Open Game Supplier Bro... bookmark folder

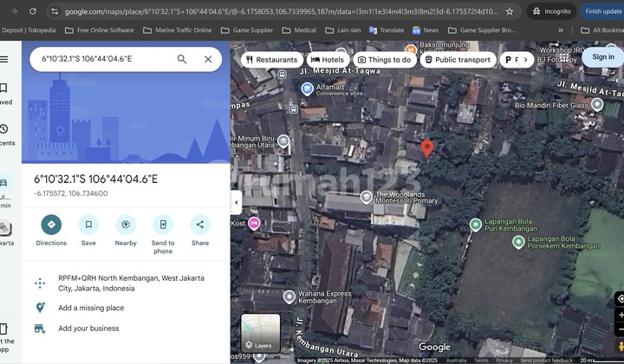point(482,30)
